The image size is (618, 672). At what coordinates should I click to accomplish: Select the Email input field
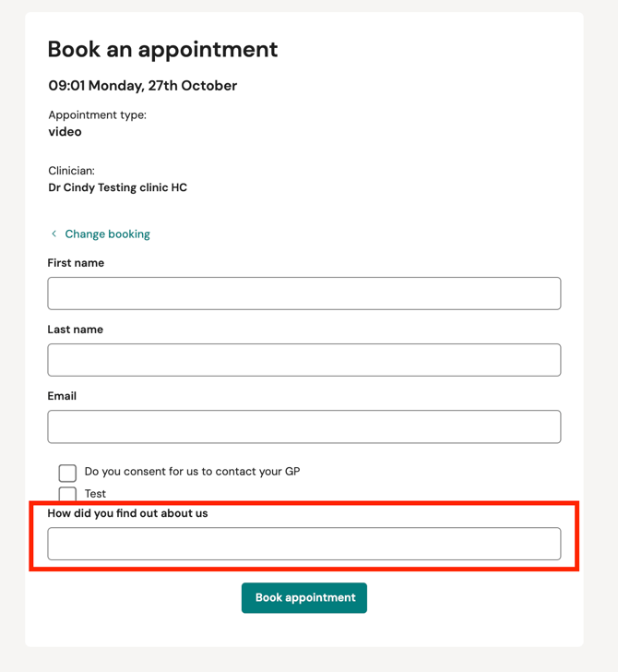click(x=304, y=426)
